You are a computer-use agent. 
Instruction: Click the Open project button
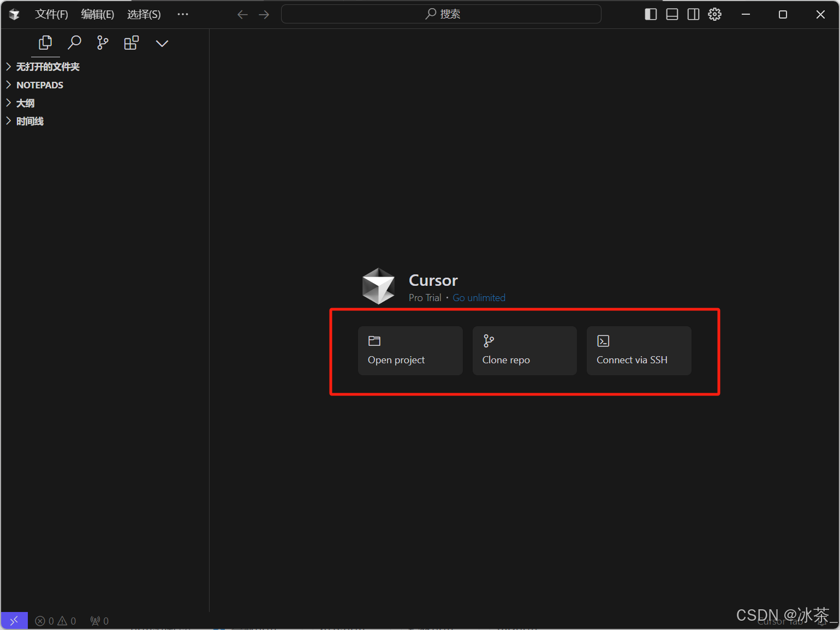[410, 351]
